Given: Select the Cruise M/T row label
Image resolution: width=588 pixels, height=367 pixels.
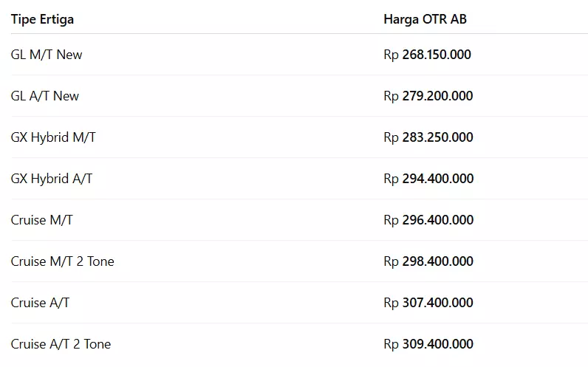Looking at the screenshot, I should 42,220.
